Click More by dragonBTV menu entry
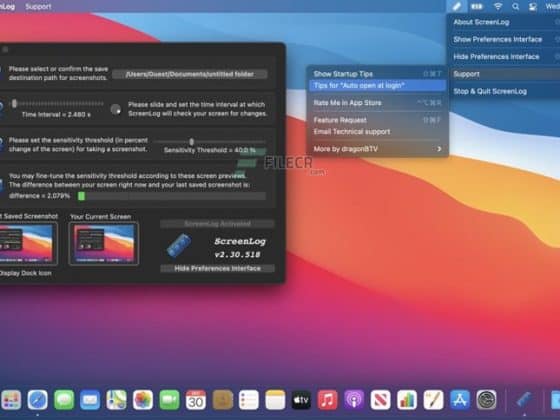This screenshot has width=560, height=420. [x=377, y=149]
